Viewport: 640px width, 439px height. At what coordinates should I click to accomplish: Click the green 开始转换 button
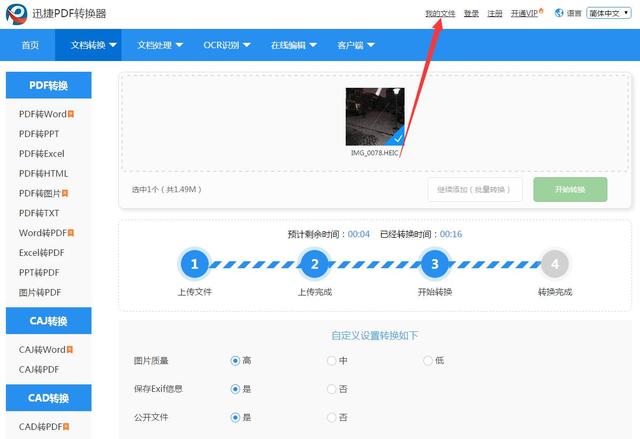pyautogui.click(x=570, y=189)
